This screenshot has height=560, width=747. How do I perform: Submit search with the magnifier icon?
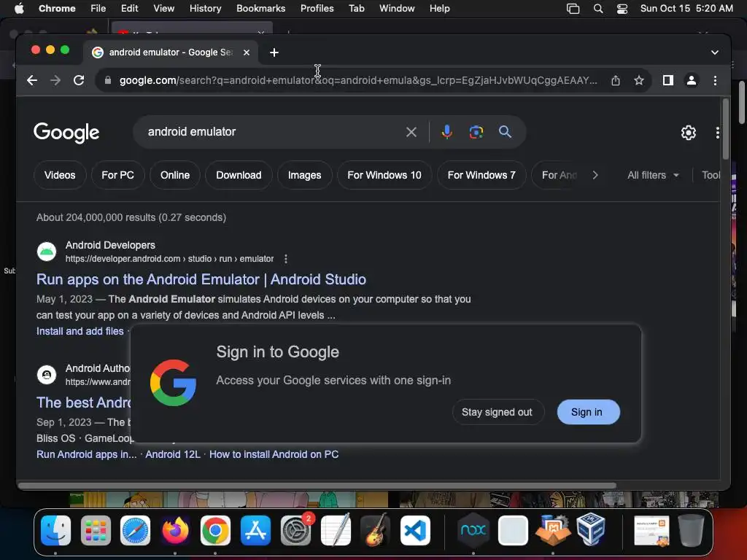coord(505,132)
